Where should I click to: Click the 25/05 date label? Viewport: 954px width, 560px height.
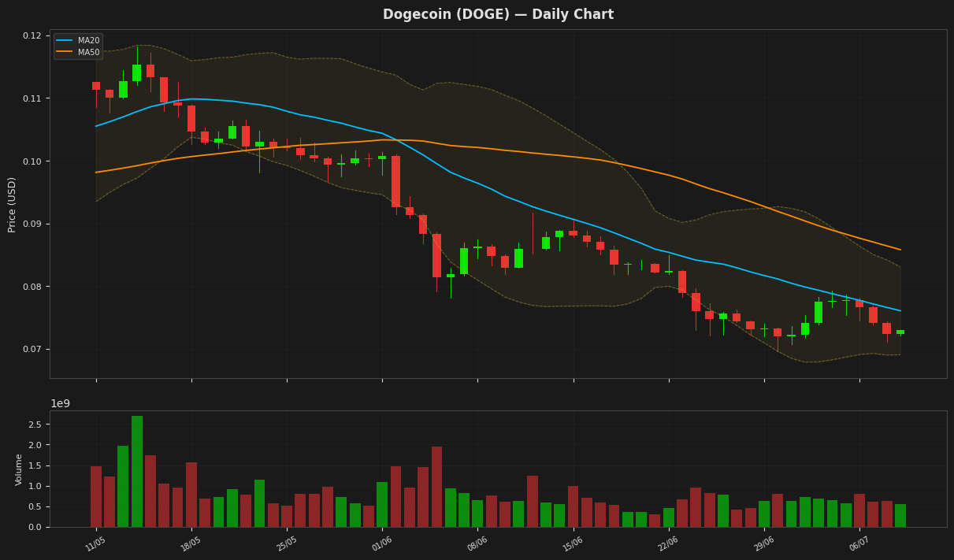287,543
